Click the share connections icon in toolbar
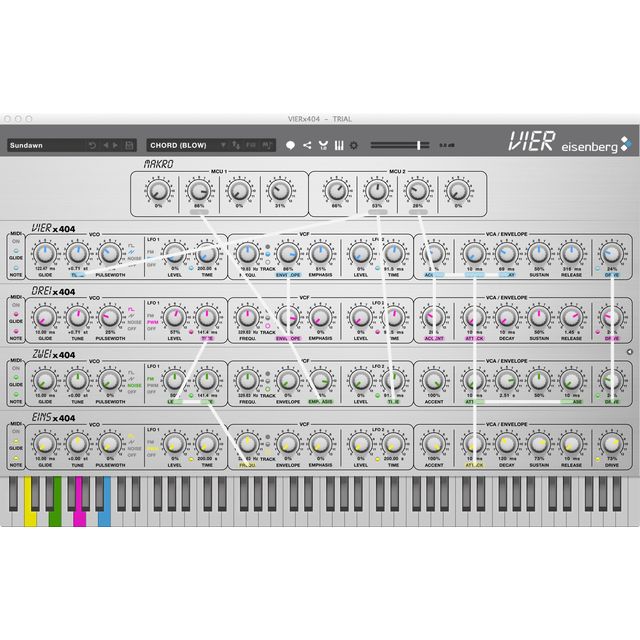 [x=307, y=145]
